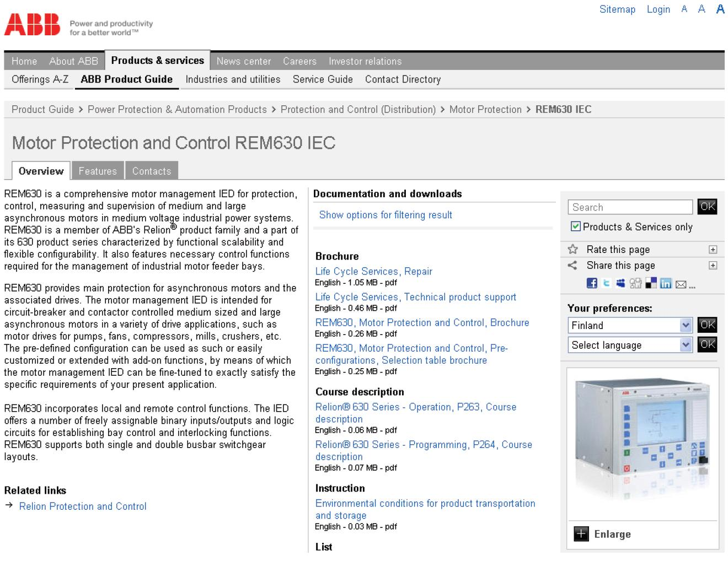The height and width of the screenshot is (561, 728).
Task: Open Life Cycle Services, Technical product support
Action: 416,297
